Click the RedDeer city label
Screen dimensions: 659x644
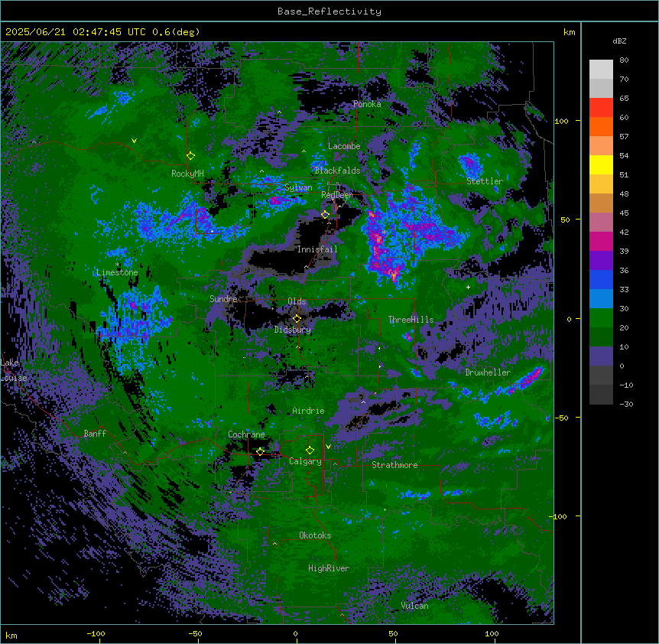[337, 195]
